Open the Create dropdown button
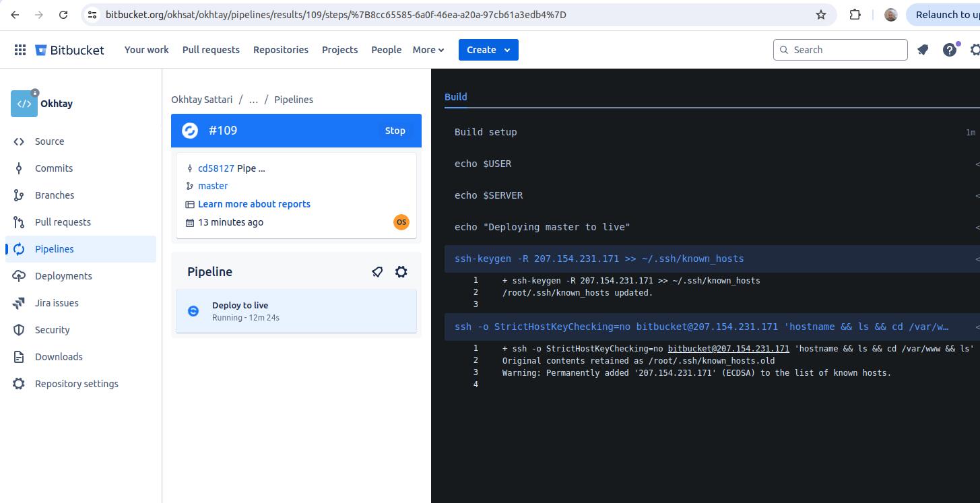980x503 pixels. click(488, 50)
